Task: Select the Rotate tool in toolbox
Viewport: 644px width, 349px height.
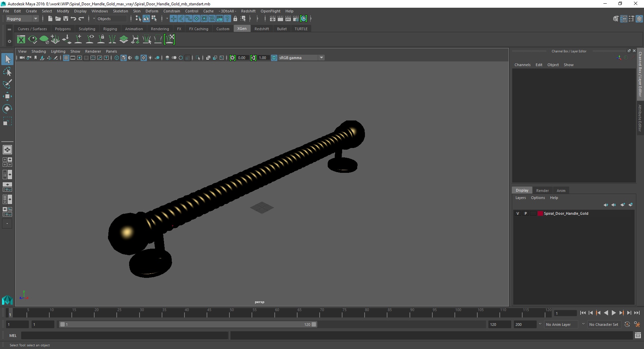Action: (7, 109)
